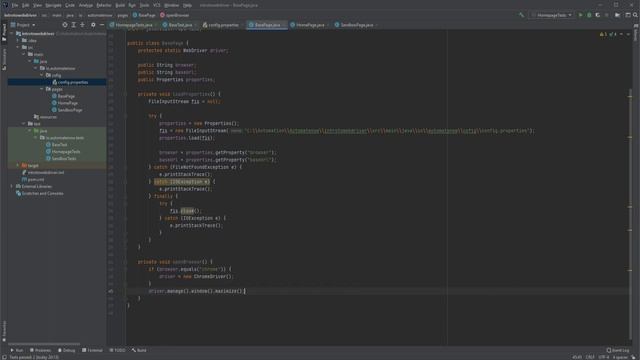Switch to the HomePage.java editor tab

[x=309, y=25]
